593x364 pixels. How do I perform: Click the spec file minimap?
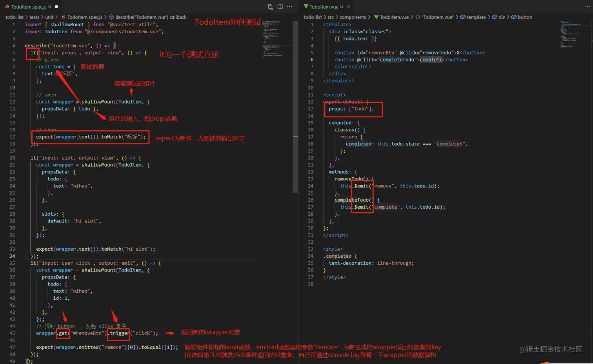(276, 39)
